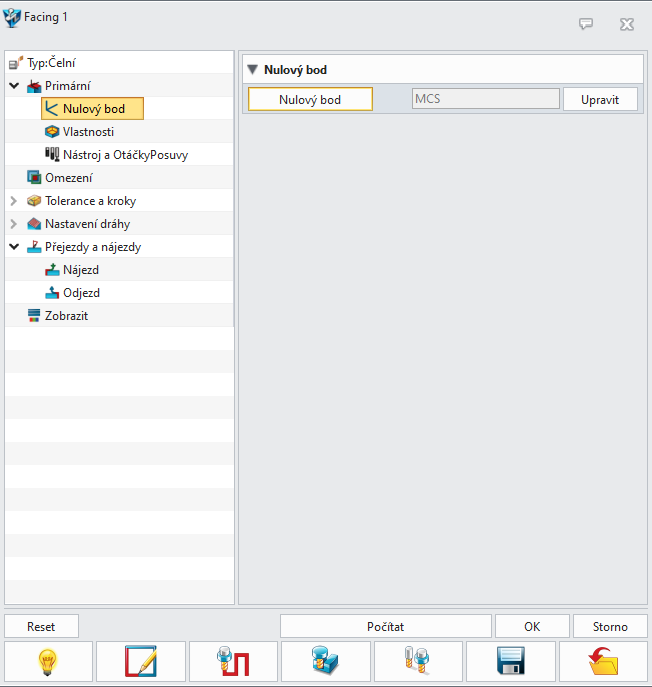The height and width of the screenshot is (687, 652).
Task: Collapse the Primární tree node
Action: 14,86
